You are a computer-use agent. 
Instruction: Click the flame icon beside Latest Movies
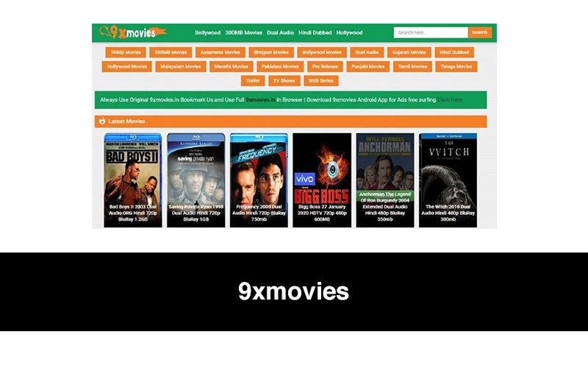coord(102,121)
